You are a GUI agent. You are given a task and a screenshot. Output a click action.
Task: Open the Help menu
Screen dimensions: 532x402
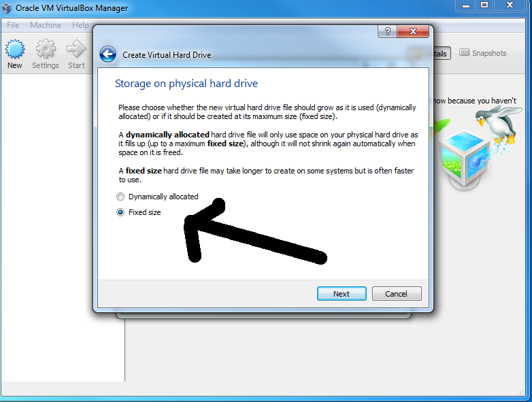click(80, 25)
